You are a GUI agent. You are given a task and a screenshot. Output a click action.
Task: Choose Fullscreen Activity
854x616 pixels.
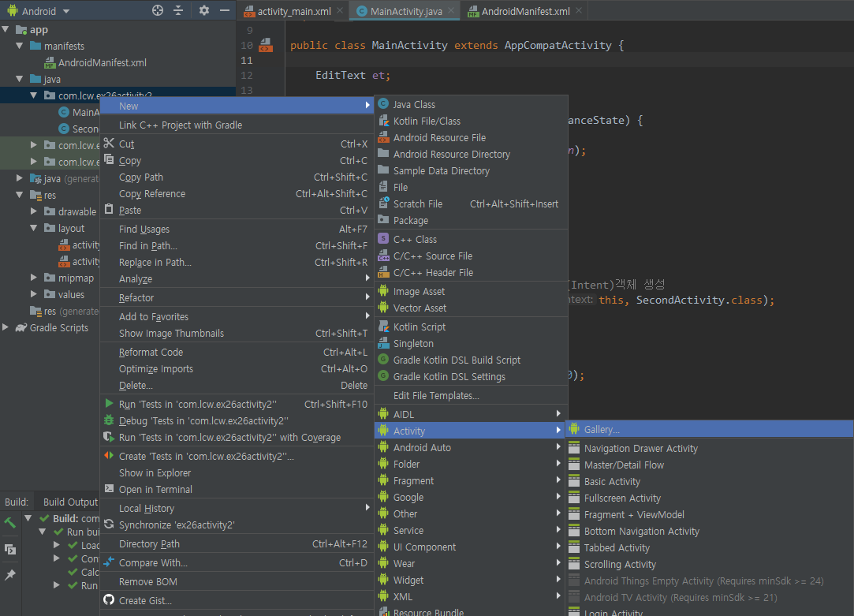point(710,498)
